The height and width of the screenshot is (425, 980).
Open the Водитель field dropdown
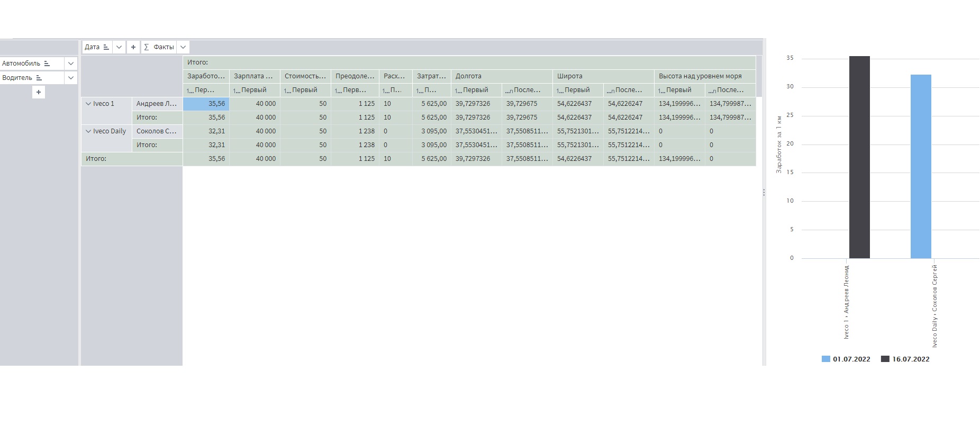coord(71,78)
